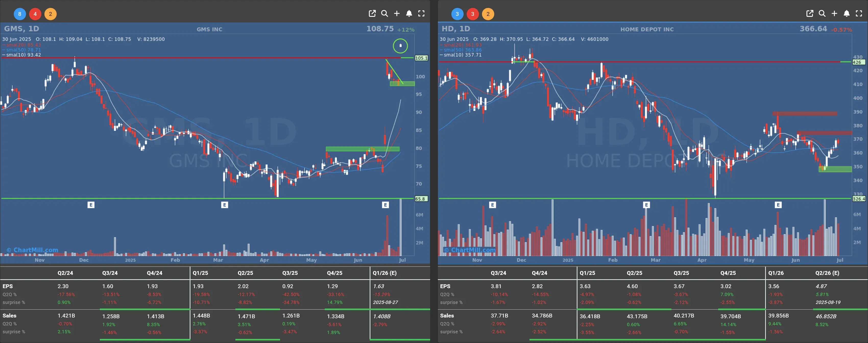Image resolution: width=868 pixels, height=343 pixels.
Task: Click the ChartMill.com link on GMS chart
Action: (32, 250)
